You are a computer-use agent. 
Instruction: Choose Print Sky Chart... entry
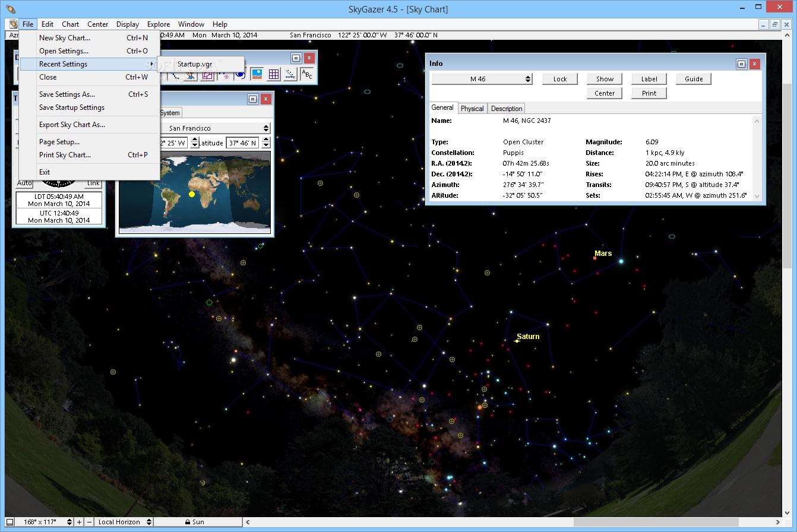[89, 155]
